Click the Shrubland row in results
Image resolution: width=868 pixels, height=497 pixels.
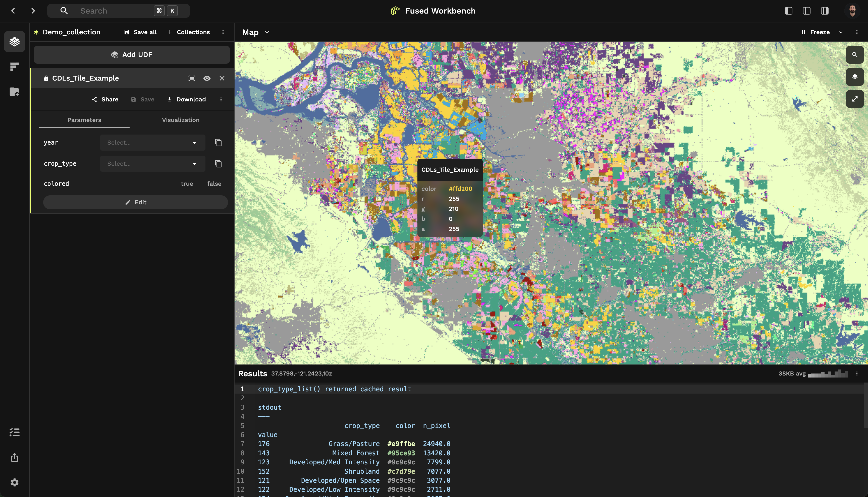pos(354,471)
